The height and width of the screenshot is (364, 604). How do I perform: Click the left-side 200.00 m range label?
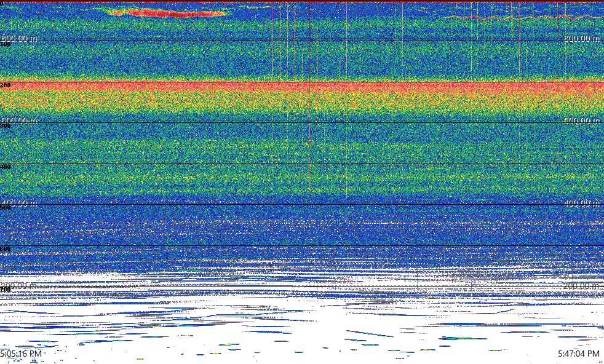pos(19,286)
